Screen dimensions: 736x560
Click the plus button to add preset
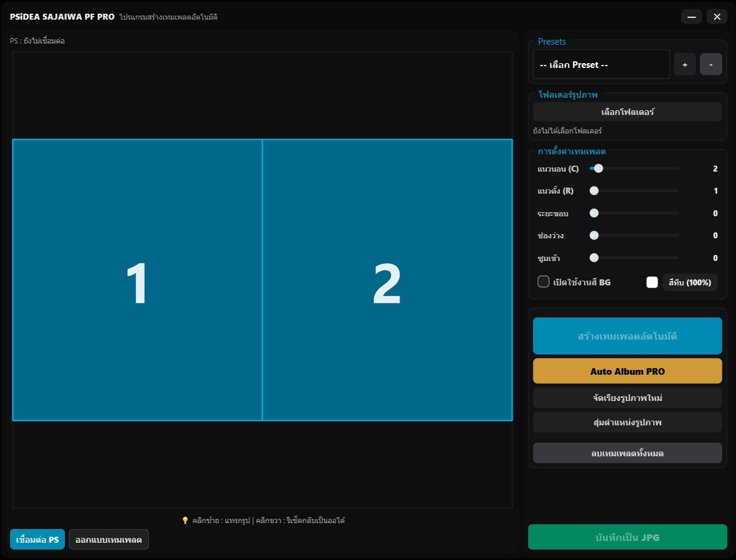coord(685,64)
